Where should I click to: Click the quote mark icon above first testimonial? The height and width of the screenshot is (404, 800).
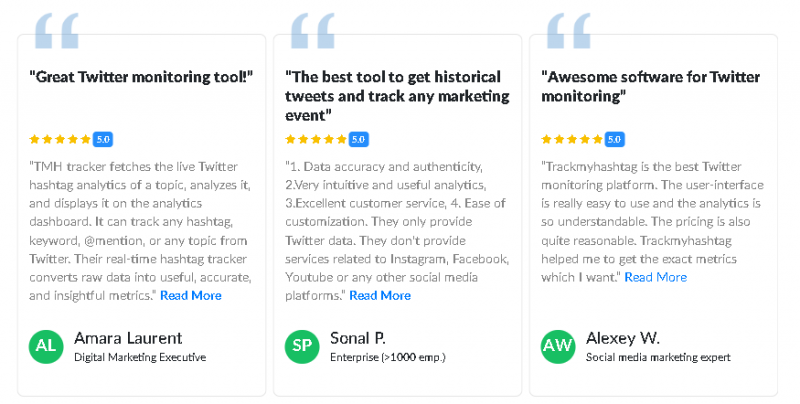point(56,31)
